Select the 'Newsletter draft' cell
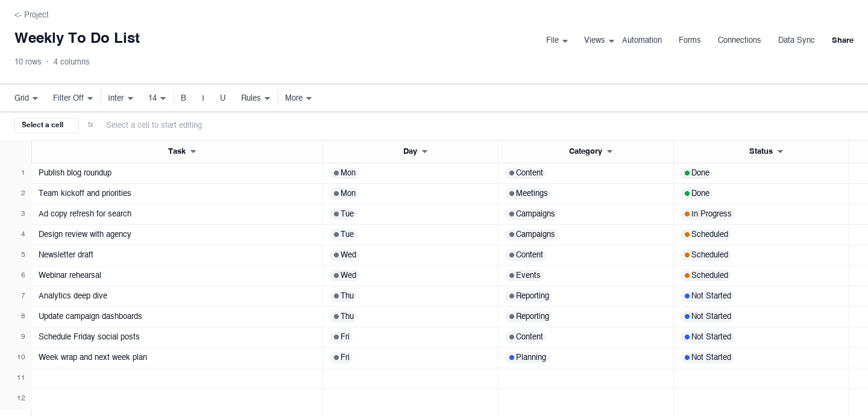This screenshot has width=868, height=416. coord(177,255)
